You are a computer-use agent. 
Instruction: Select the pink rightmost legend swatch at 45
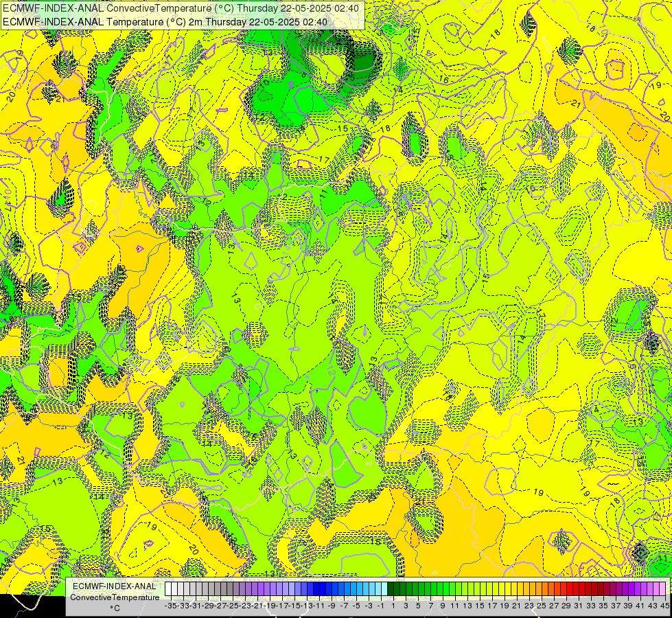(662, 589)
